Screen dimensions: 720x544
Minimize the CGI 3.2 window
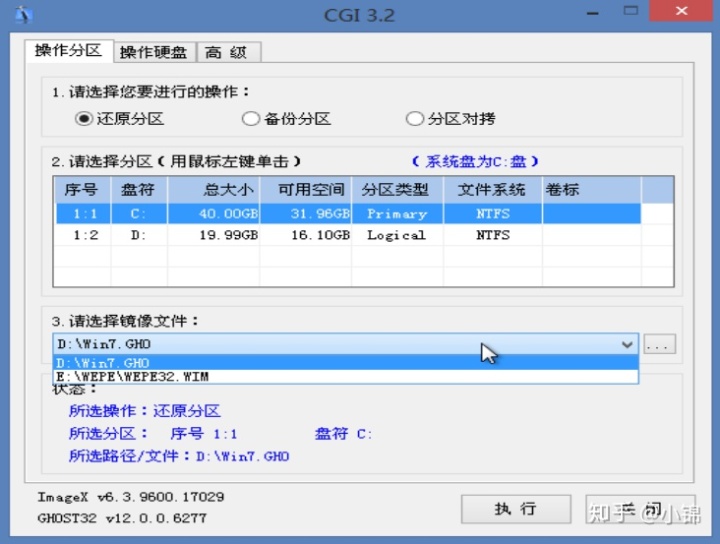pos(593,13)
